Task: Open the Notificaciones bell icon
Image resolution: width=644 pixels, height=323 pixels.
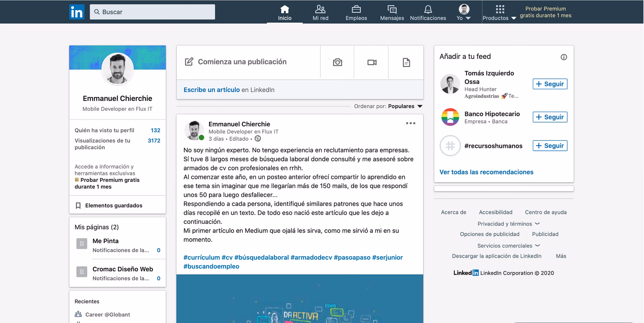Action: click(428, 10)
